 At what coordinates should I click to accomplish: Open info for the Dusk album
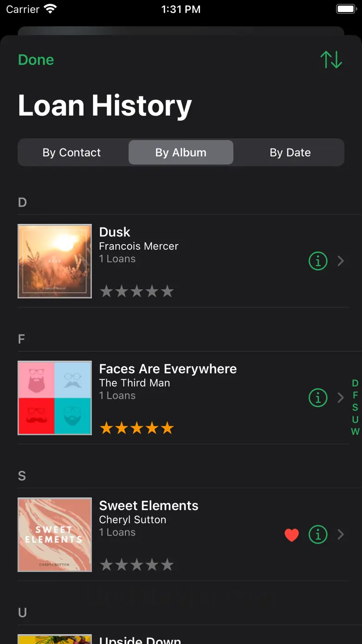(318, 261)
